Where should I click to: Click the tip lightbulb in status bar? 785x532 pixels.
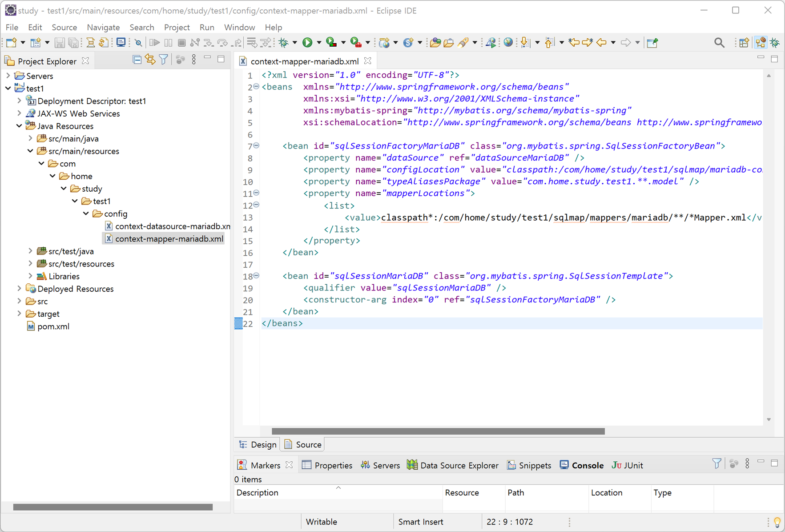(777, 522)
